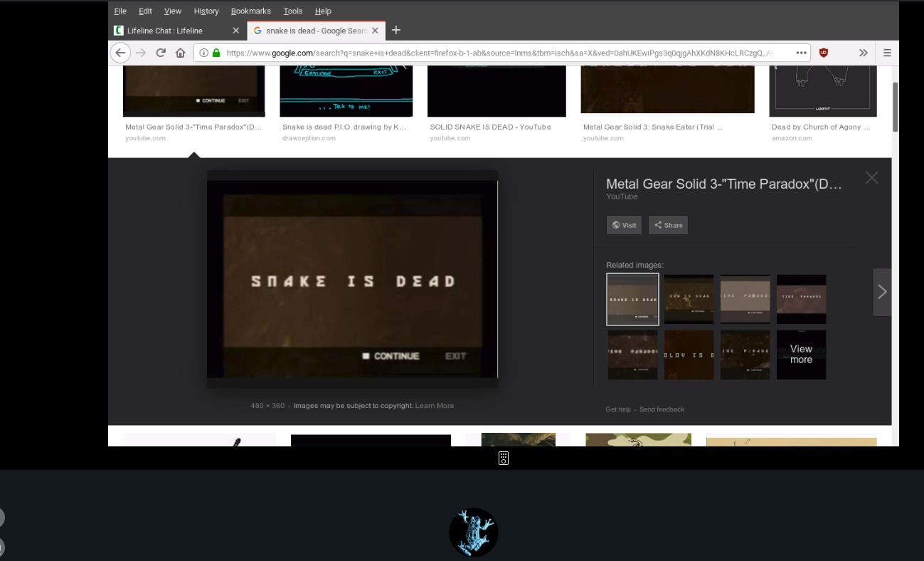Viewport: 924px width, 561px height.
Task: Close the snake is dead Google tab
Action: [375, 31]
